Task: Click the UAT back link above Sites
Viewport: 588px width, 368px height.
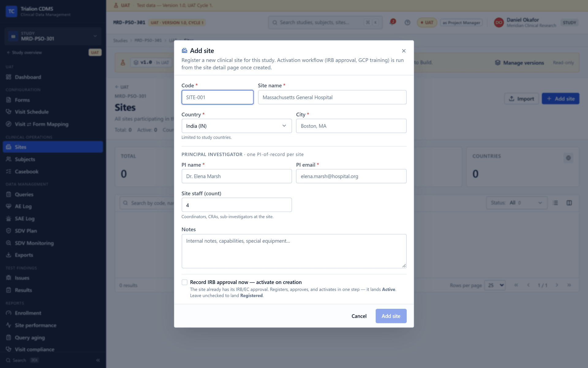Action: [x=122, y=87]
